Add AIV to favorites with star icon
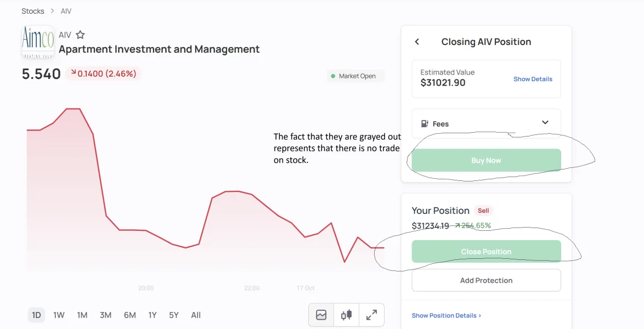The height and width of the screenshot is (329, 644). [x=80, y=35]
